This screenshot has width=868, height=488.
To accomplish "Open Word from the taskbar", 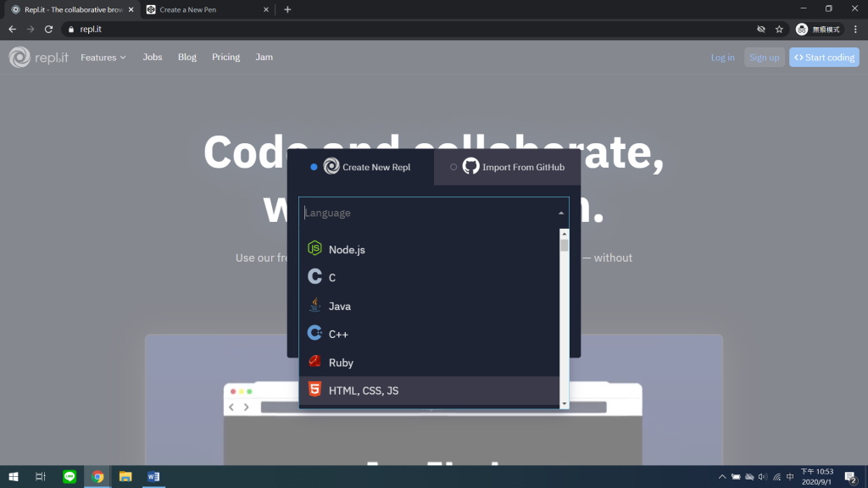I will pyautogui.click(x=153, y=476).
